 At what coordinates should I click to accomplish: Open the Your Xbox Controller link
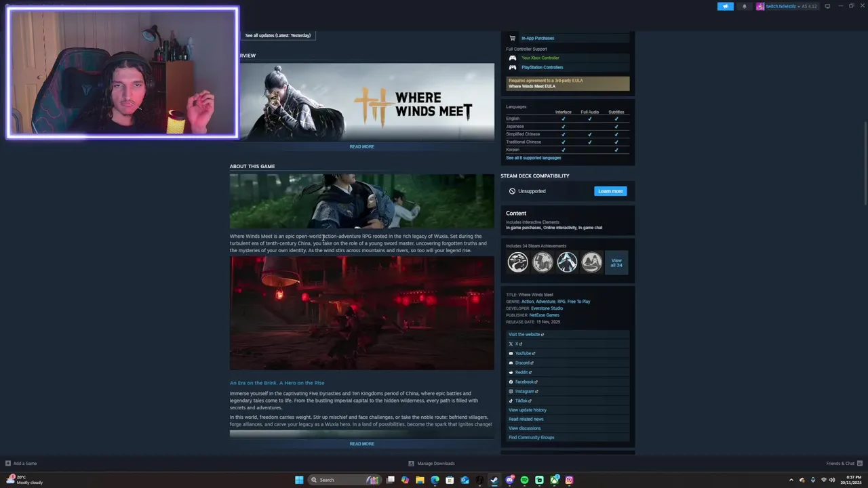click(x=540, y=58)
